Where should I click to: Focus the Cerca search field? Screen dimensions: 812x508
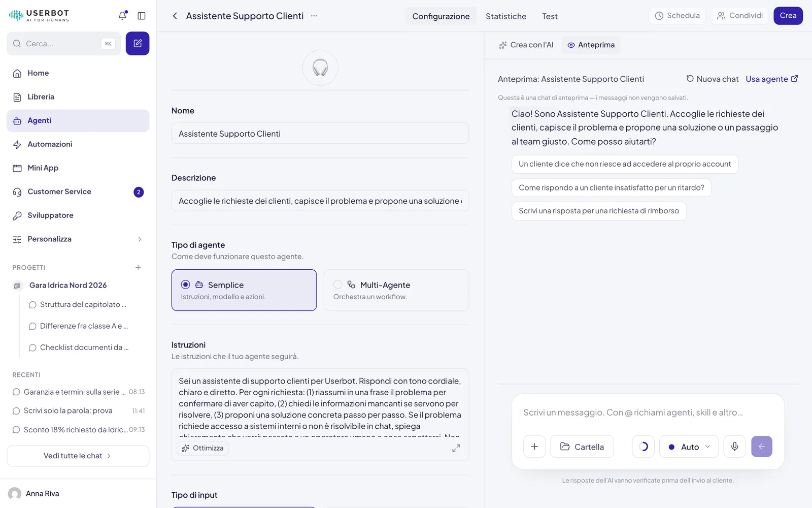[64, 44]
